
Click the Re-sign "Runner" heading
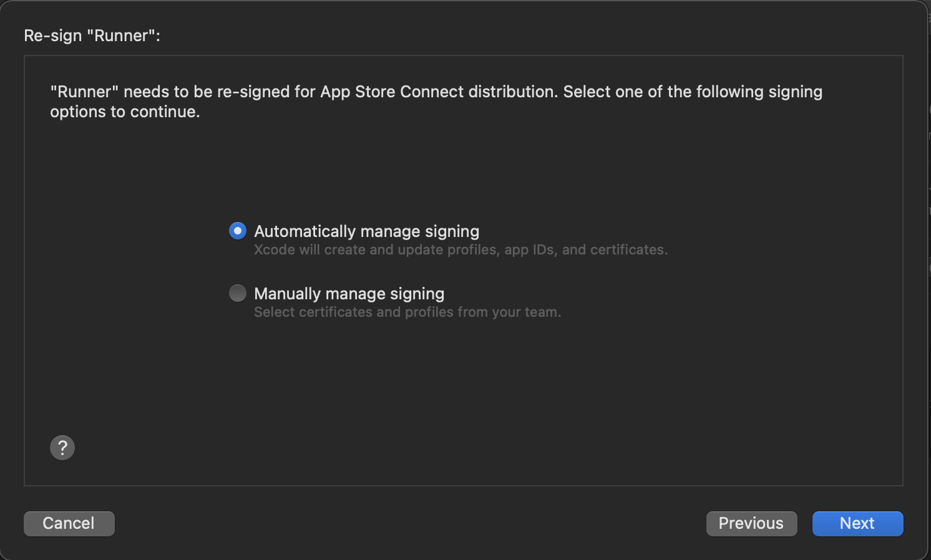click(x=92, y=36)
